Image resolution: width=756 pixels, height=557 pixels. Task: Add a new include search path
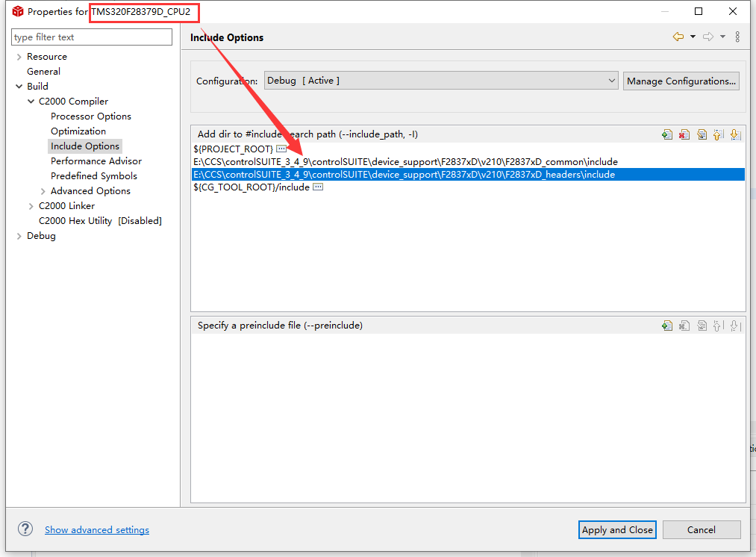[x=666, y=134]
